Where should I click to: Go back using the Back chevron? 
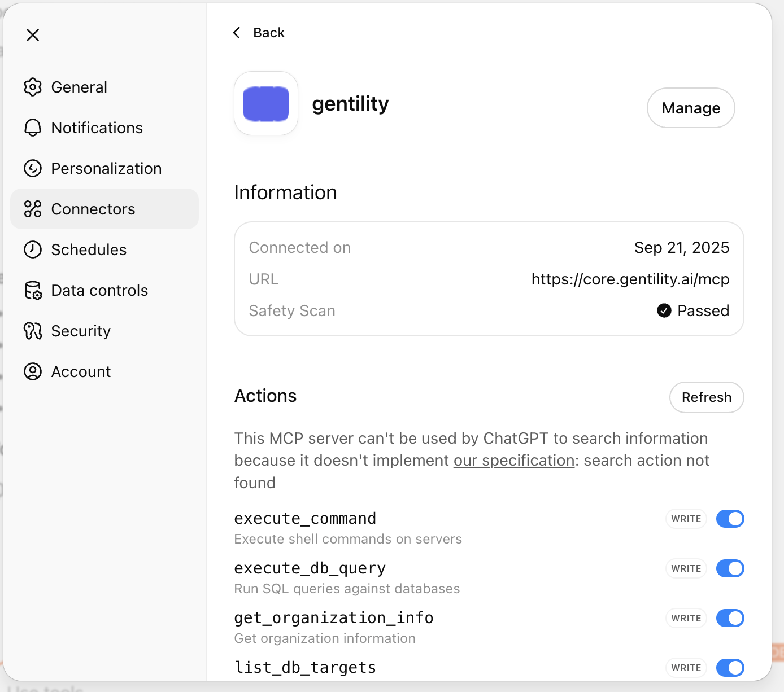[237, 33]
